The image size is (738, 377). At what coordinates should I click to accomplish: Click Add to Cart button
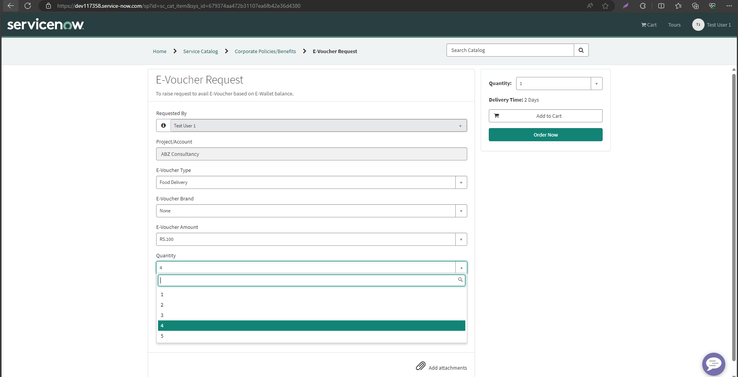click(545, 116)
